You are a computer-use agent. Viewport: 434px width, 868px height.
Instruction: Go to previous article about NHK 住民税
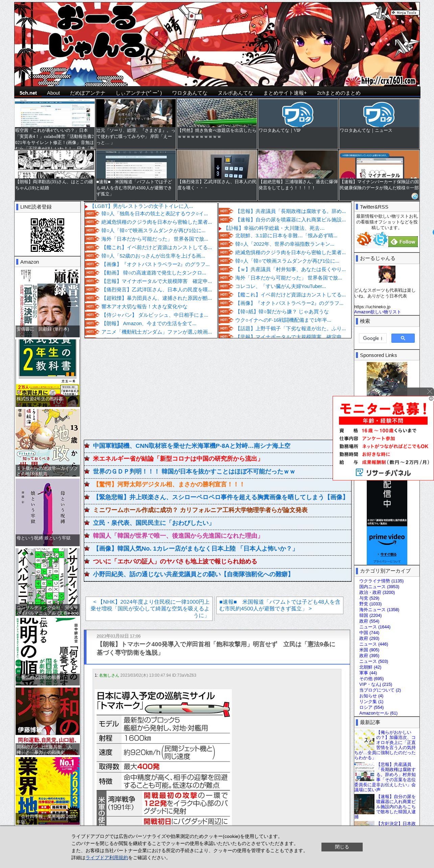149,608
